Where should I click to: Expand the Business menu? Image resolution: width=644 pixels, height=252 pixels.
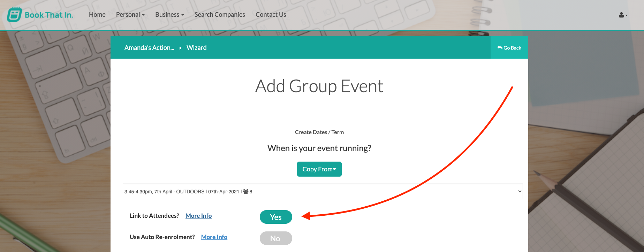pyautogui.click(x=169, y=15)
